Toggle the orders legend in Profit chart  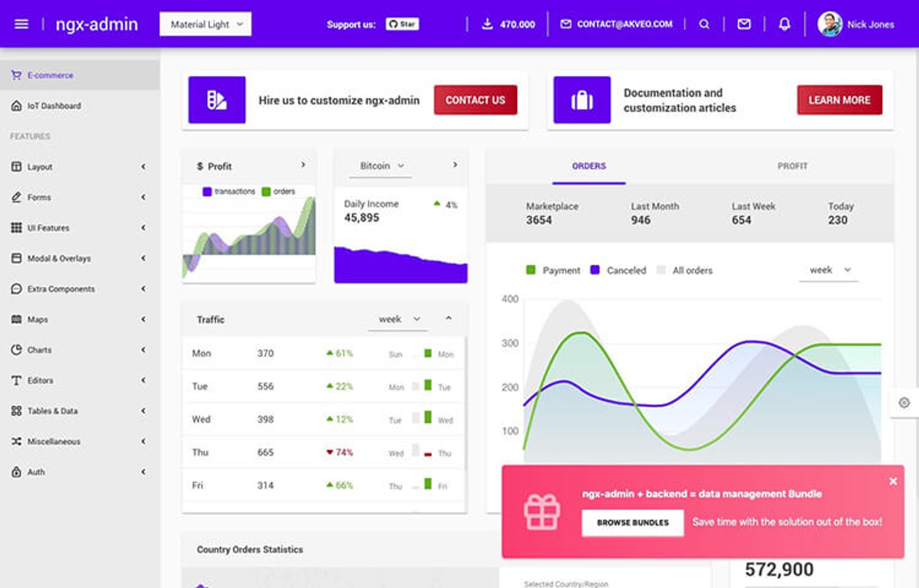[279, 191]
